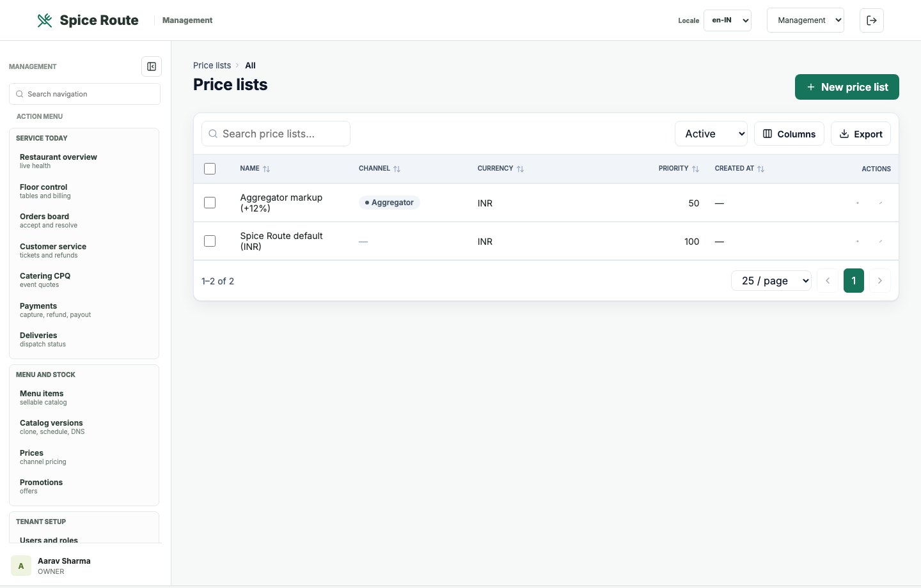Click the Price lists breadcrumb link
Image resolution: width=921 pixels, height=588 pixels.
point(212,65)
